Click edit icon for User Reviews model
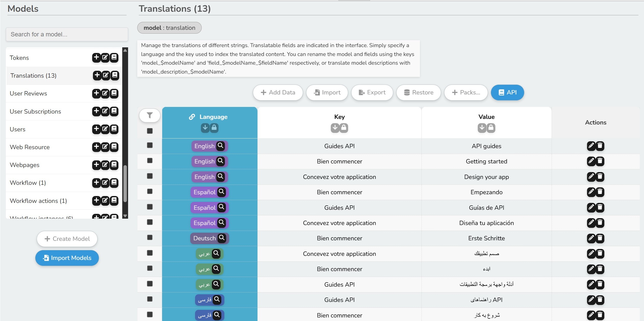 tap(105, 93)
